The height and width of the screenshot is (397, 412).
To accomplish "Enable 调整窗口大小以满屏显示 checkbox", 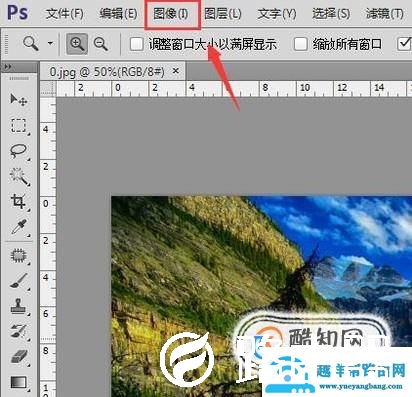I will 136,44.
